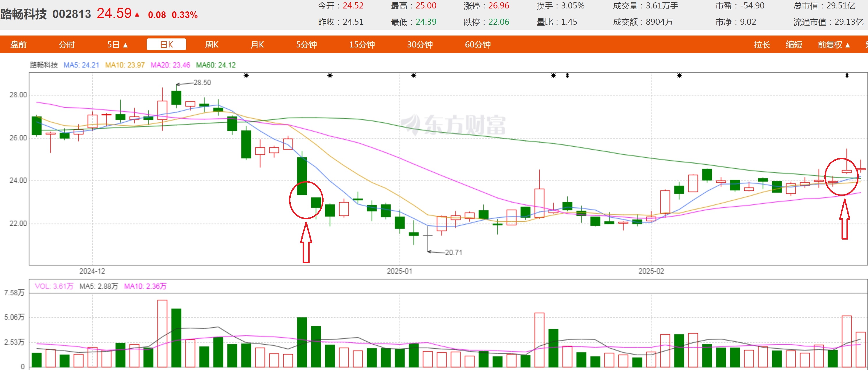Click the rightmost double-arrow event marker
This screenshot has height=370, width=868.
[847, 75]
